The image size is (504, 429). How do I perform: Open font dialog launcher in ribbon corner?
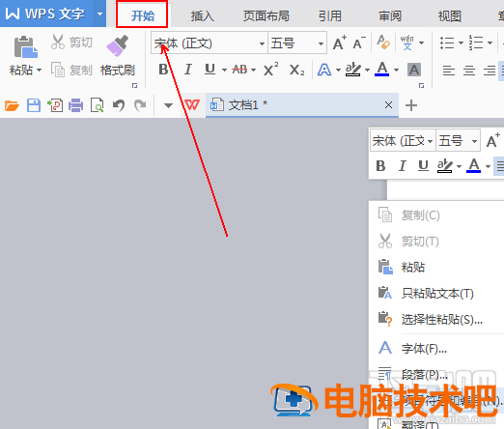pos(421,86)
